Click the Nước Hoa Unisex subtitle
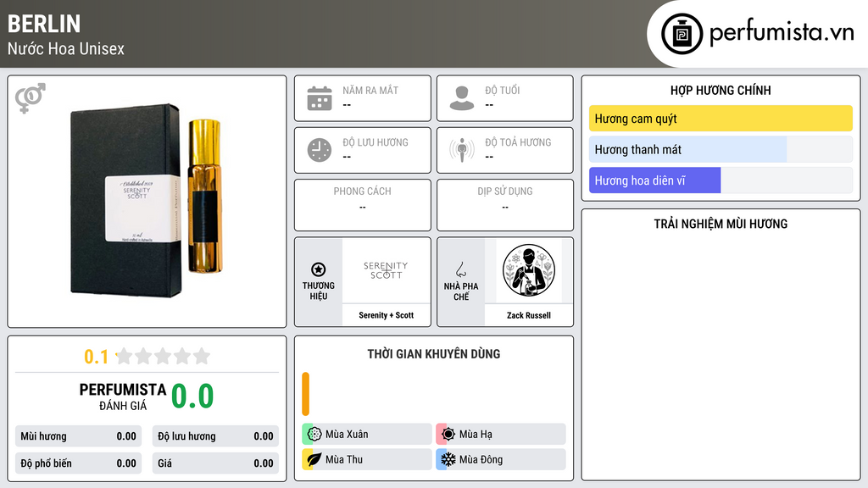Image resolution: width=868 pixels, height=488 pixels. coord(66,48)
